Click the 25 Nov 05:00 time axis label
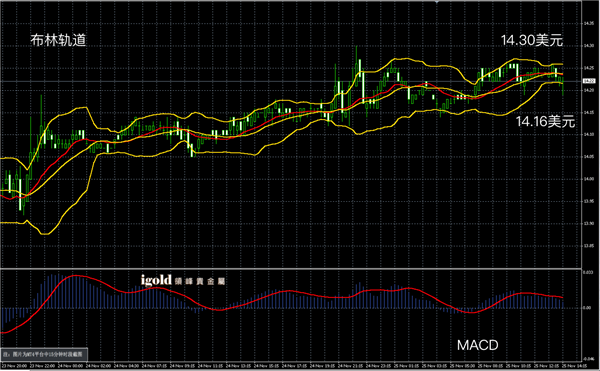 [463, 366]
